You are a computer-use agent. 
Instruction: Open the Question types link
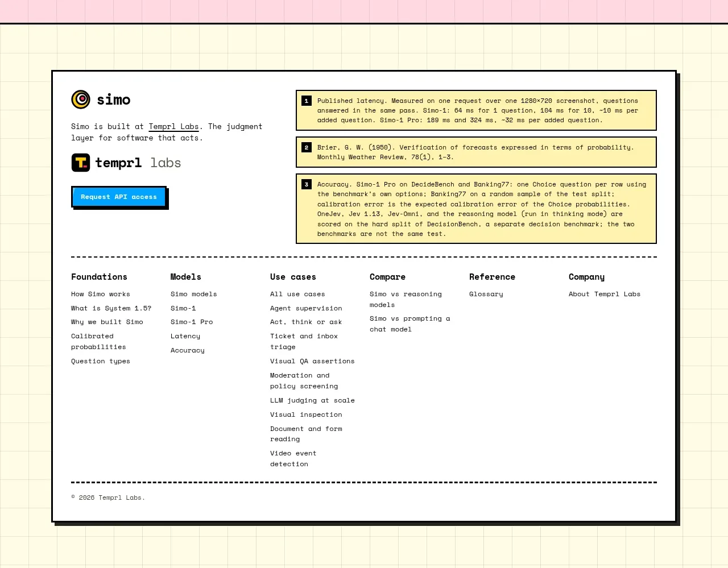[x=101, y=361]
